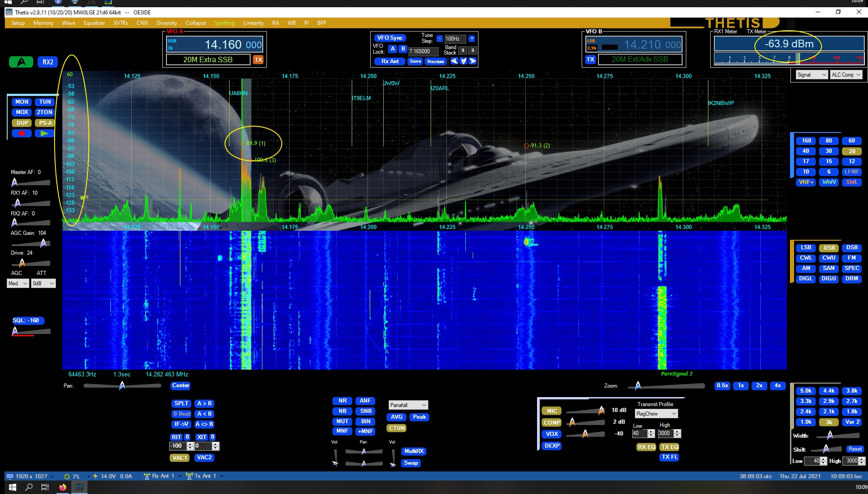Open the Equalizer menu
The image size is (868, 494).
point(94,23)
